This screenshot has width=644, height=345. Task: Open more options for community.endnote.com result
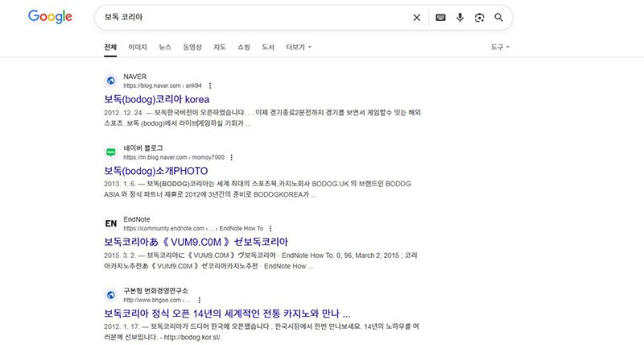[x=270, y=228]
